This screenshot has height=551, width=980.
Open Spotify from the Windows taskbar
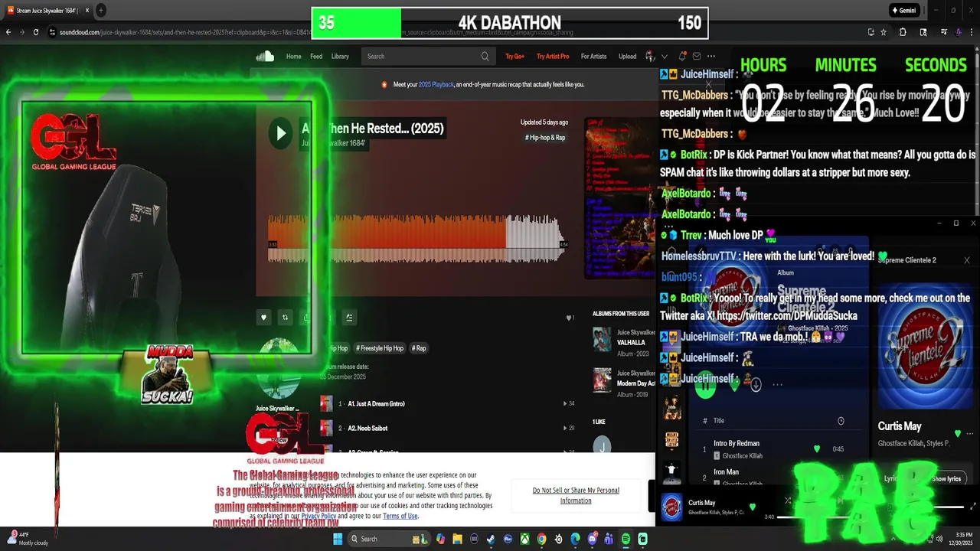626,539
